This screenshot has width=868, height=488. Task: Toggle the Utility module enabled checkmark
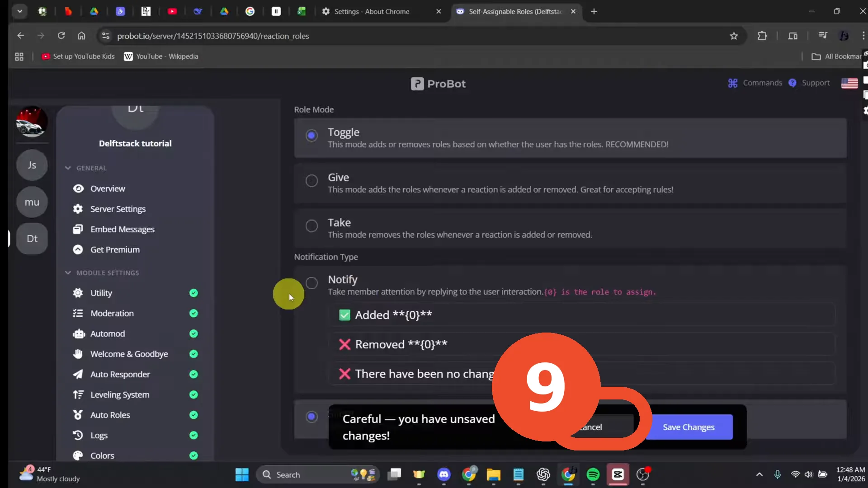point(193,293)
